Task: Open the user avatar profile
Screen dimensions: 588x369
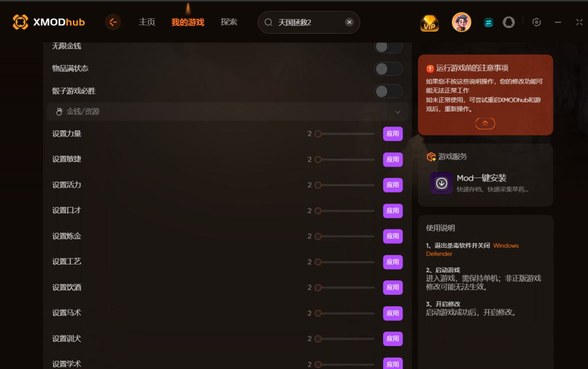Action: coord(461,22)
